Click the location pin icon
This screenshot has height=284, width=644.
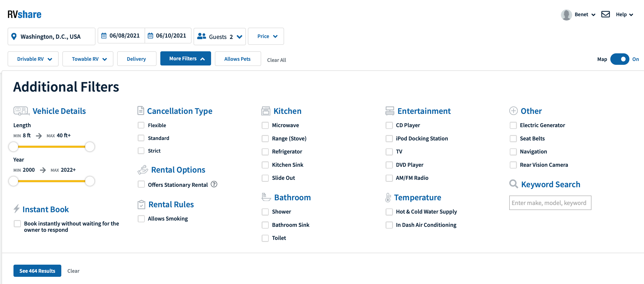[x=14, y=36]
